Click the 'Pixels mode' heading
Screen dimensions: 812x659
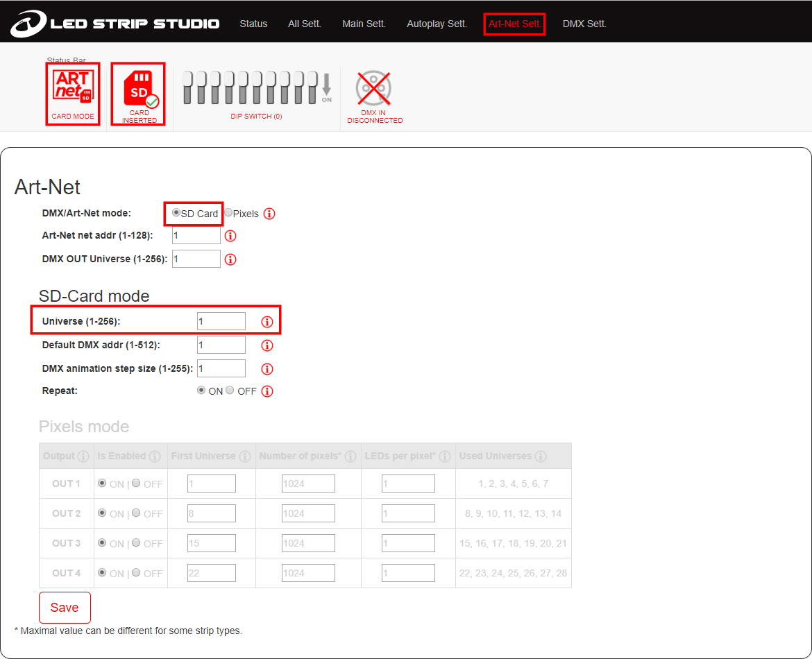pos(84,427)
